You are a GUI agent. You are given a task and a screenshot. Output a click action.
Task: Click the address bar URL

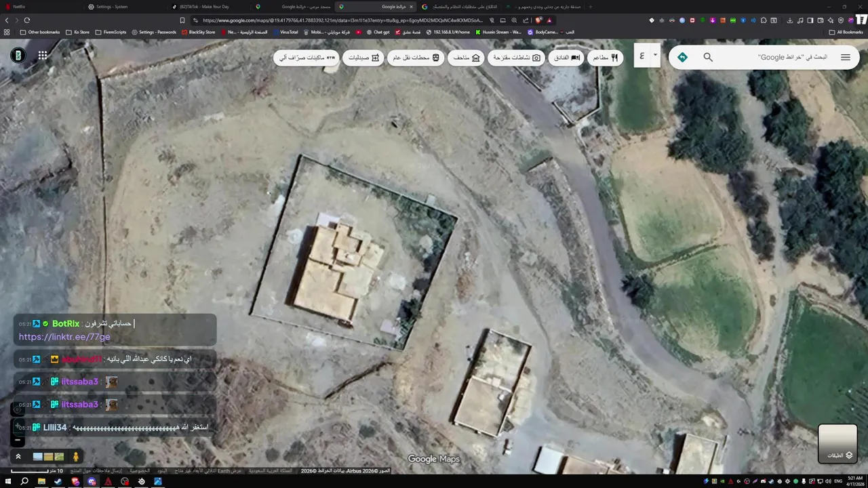(x=342, y=20)
